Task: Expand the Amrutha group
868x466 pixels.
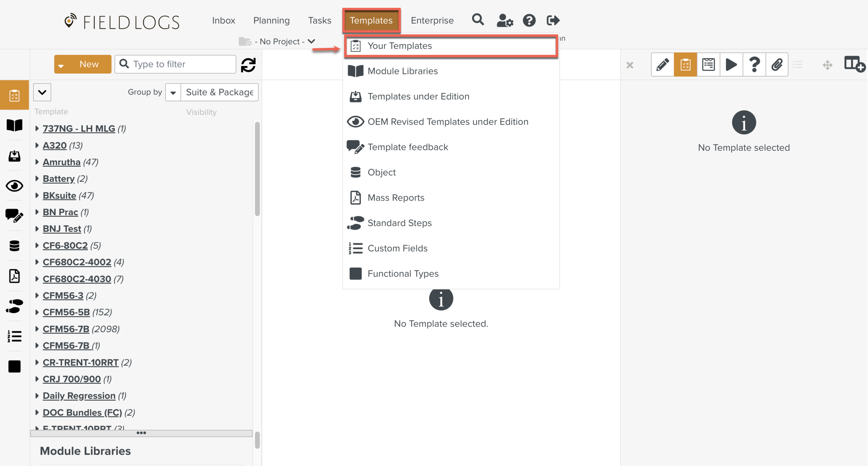Action: click(37, 162)
